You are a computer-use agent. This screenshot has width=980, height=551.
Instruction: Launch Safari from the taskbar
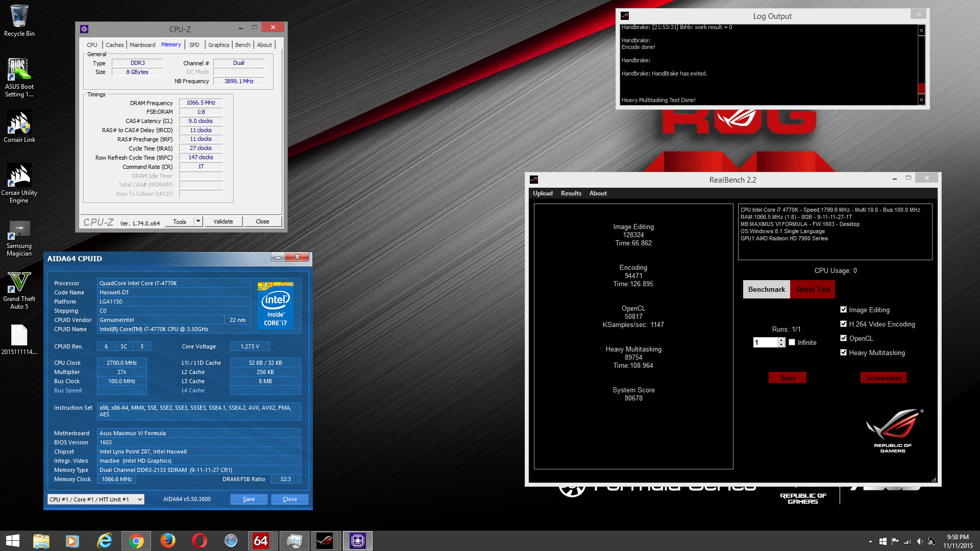click(x=231, y=541)
